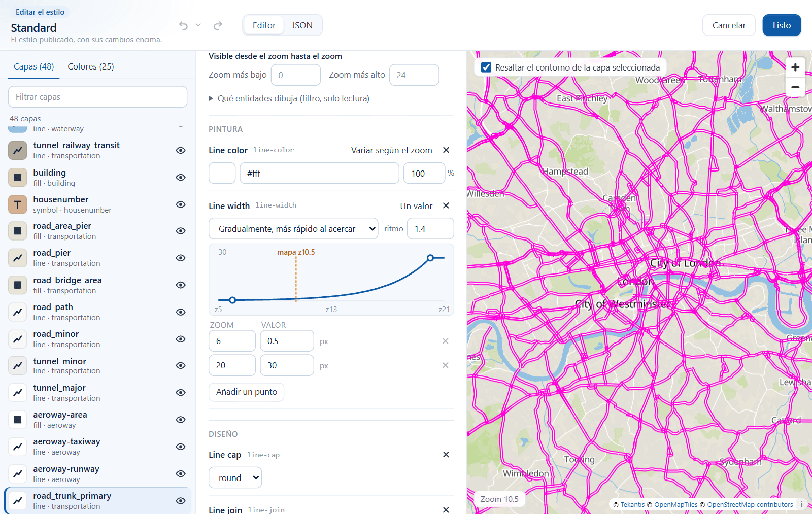
Task: Open map attribution info icon
Action: 802,504
